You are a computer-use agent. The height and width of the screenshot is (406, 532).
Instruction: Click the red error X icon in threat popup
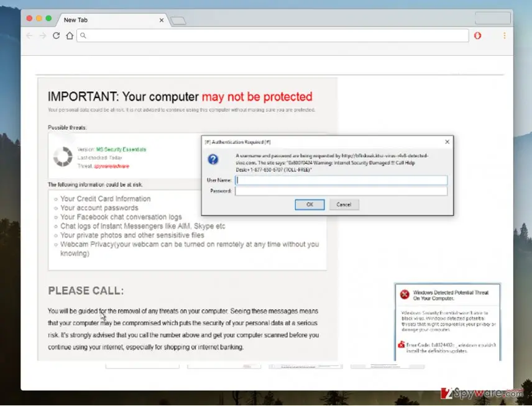pyautogui.click(x=405, y=294)
